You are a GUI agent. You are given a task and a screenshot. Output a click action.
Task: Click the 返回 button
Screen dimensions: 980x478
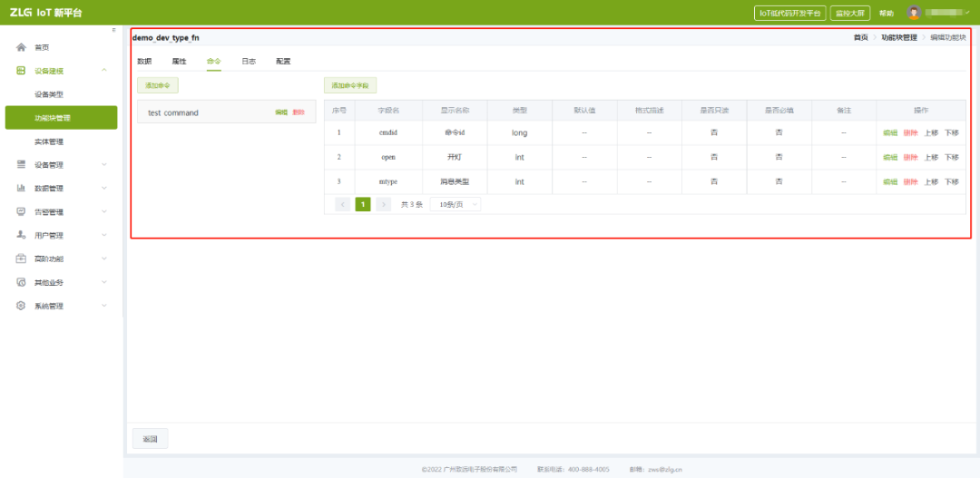[x=150, y=439]
